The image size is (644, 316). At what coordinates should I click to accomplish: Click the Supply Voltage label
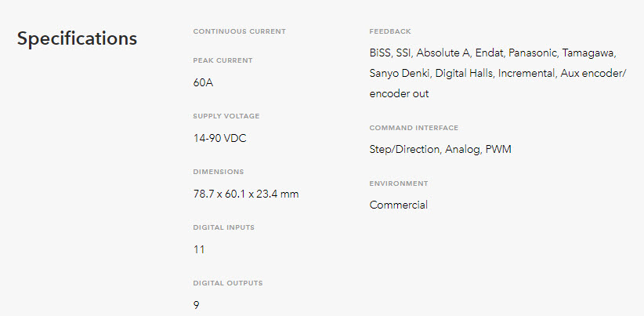click(226, 116)
